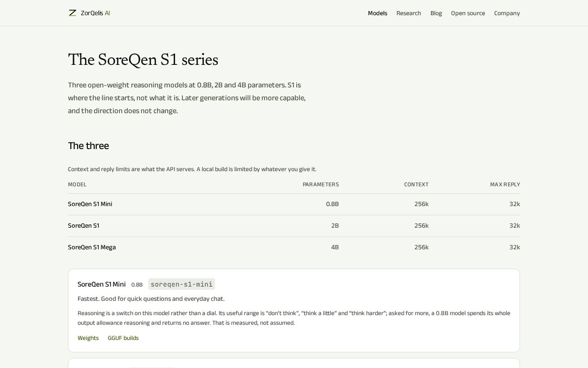Click the 2B parameters table cell

(335, 226)
